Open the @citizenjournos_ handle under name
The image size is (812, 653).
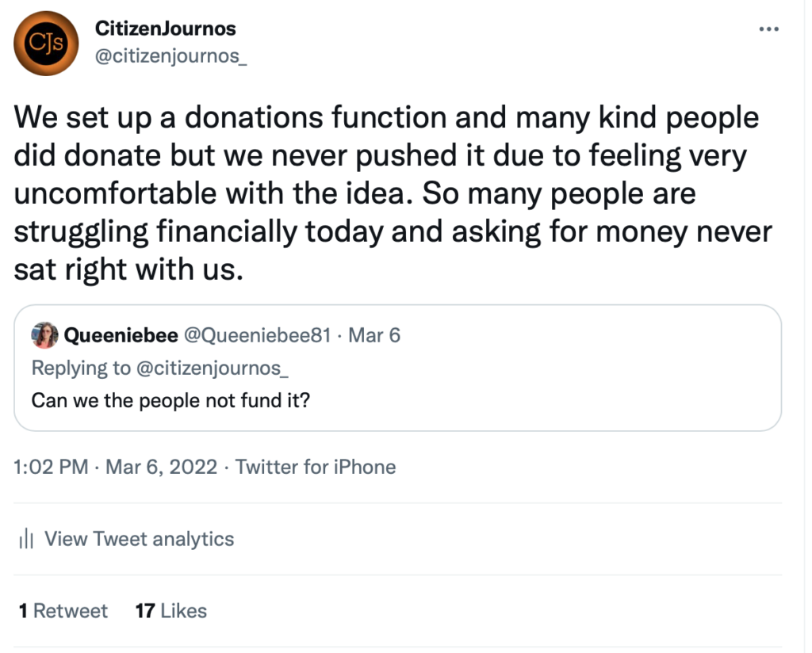tap(171, 56)
